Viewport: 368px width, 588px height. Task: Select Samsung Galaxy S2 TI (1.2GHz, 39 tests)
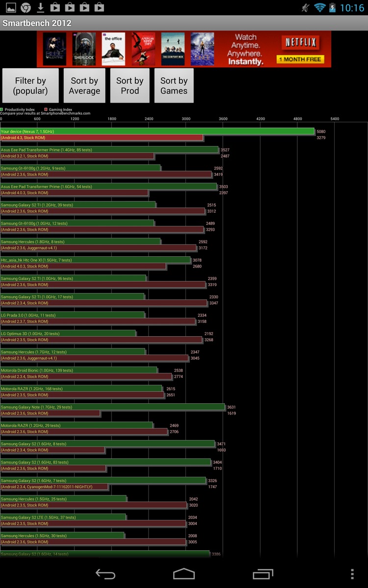coord(78,205)
